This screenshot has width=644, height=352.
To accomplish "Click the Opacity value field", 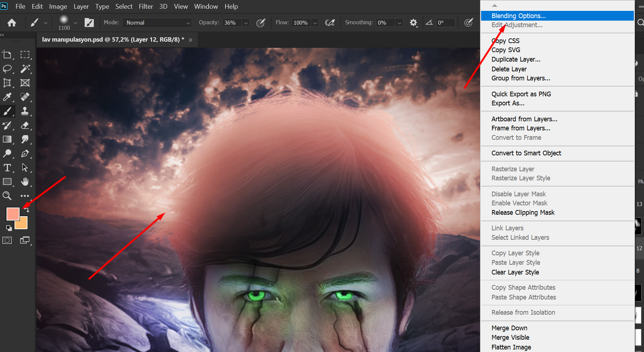I will coord(232,23).
